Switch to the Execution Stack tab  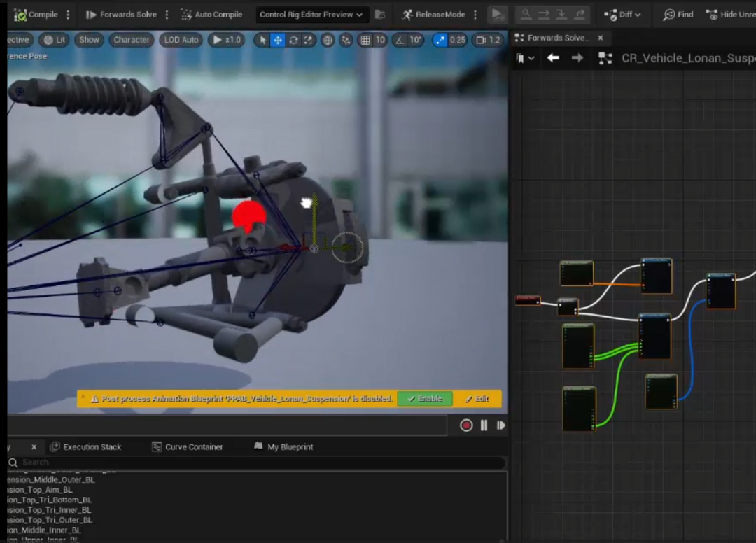point(85,446)
